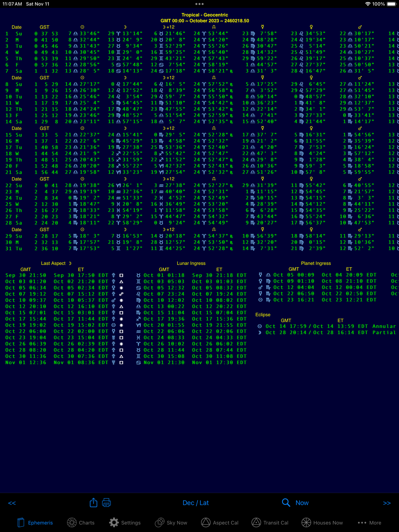Tap the three dots at top center
Viewport: 399px width, 532px height.
tap(199, 4)
